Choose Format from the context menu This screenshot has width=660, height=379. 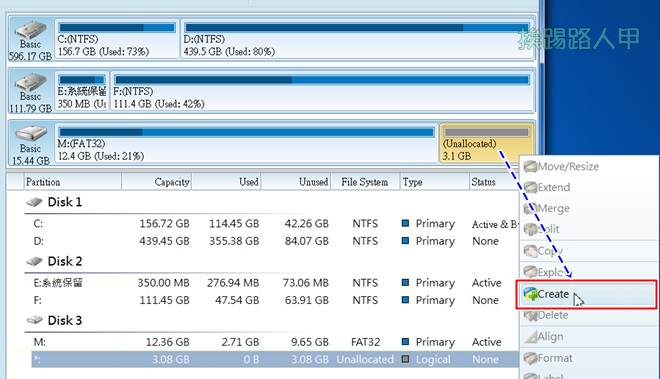(588, 358)
